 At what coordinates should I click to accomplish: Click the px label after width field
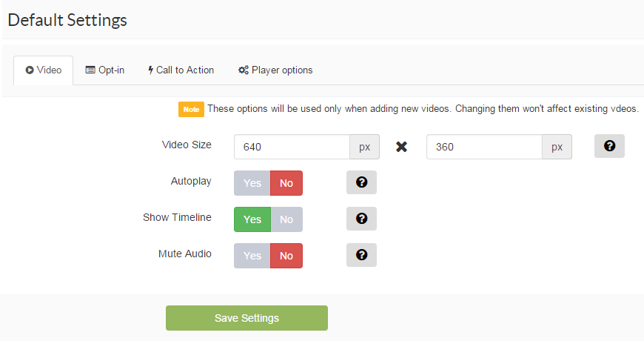click(x=364, y=147)
